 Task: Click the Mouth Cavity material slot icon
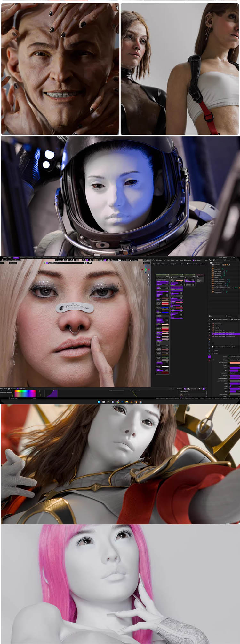click(x=213, y=330)
